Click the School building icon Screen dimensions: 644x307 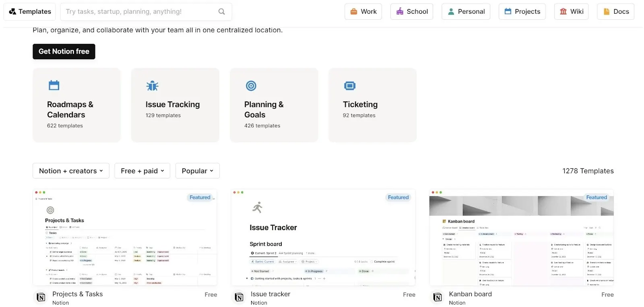pyautogui.click(x=400, y=12)
